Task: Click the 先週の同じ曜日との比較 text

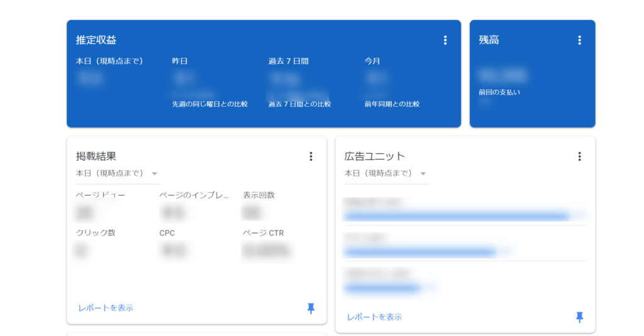Action: [210, 104]
